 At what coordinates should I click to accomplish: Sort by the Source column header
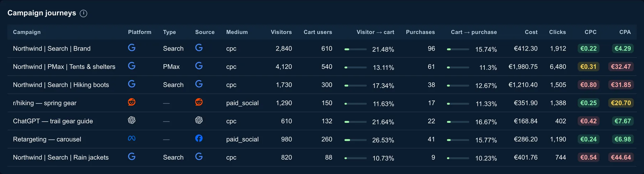click(205, 32)
